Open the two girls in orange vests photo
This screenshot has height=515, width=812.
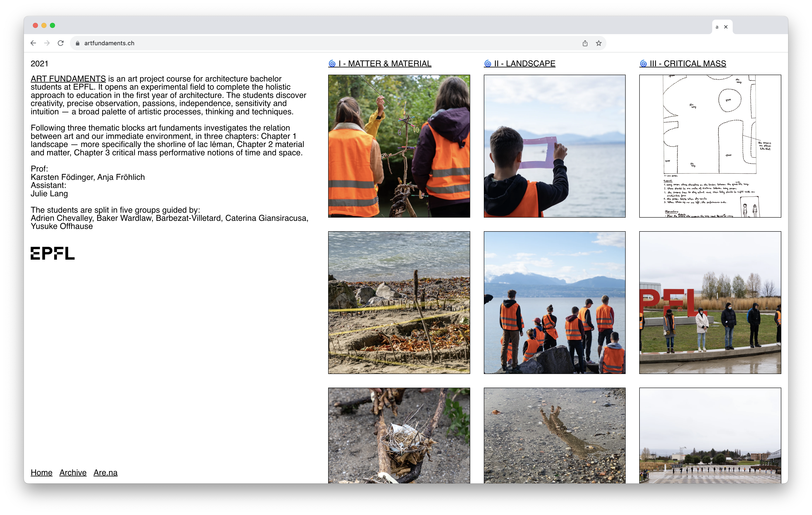(x=399, y=146)
